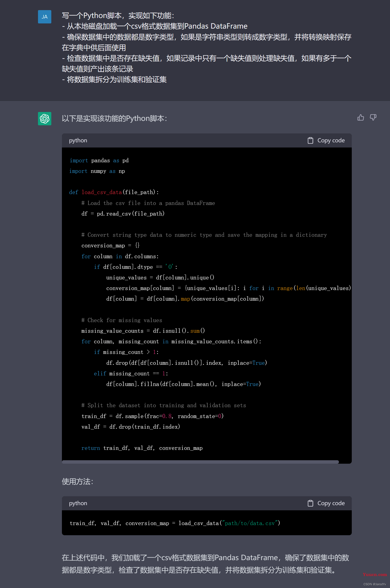This screenshot has height=588, width=390.
Task: Click the 'df = pd.read_csv(file_path)' line
Action: point(123,214)
